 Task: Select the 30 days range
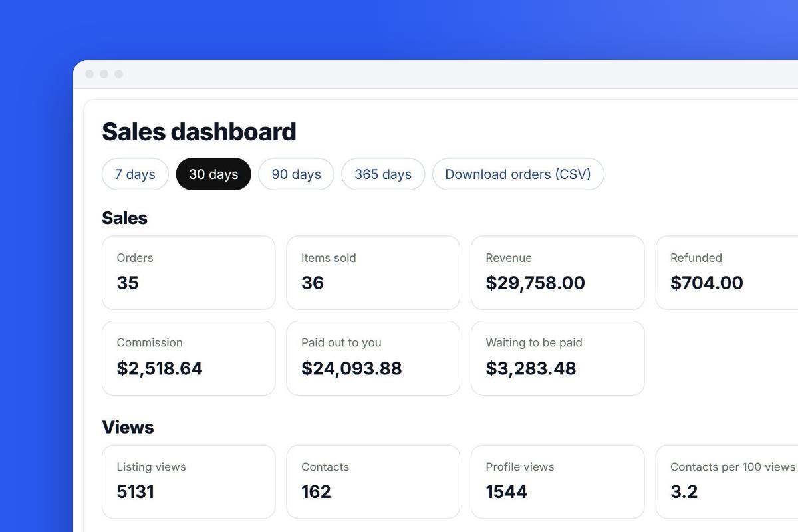coord(213,174)
